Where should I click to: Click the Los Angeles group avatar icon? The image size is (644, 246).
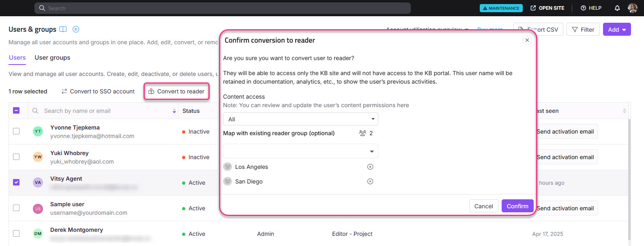pos(228,167)
